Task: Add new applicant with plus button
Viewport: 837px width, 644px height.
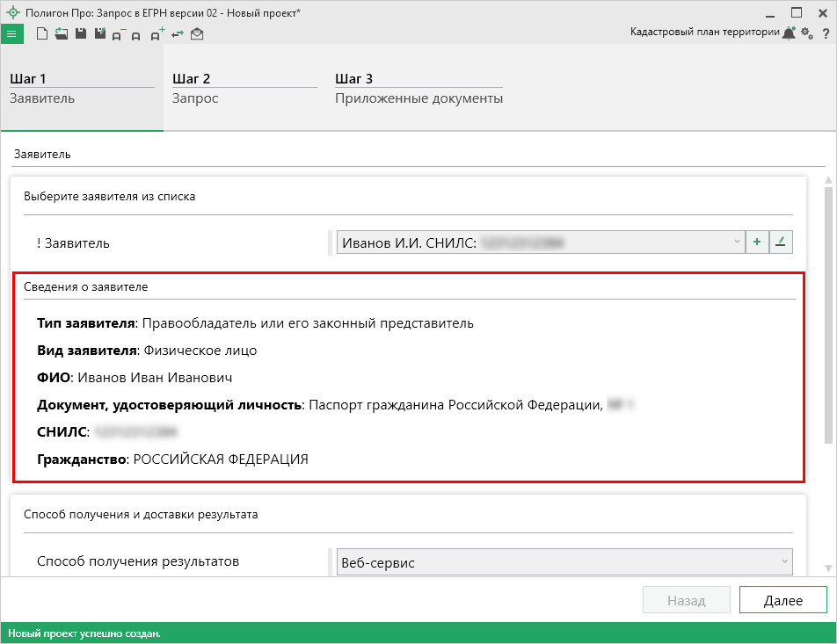Action: point(756,242)
